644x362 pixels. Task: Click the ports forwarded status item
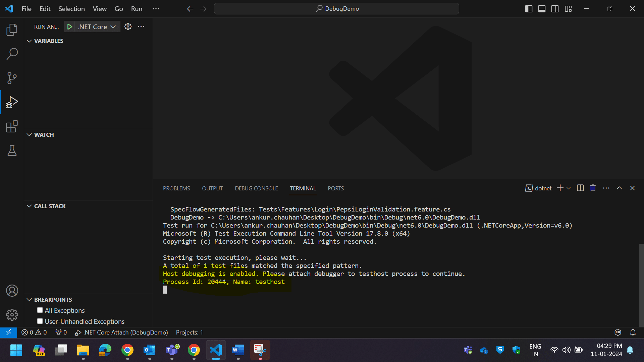(61, 332)
